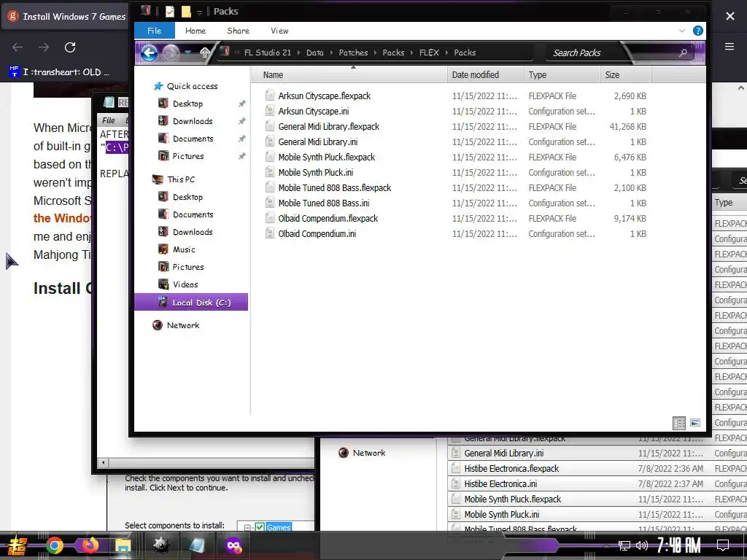Switch to Large icons view icon
Image resolution: width=747 pixels, height=560 pixels.
[695, 423]
